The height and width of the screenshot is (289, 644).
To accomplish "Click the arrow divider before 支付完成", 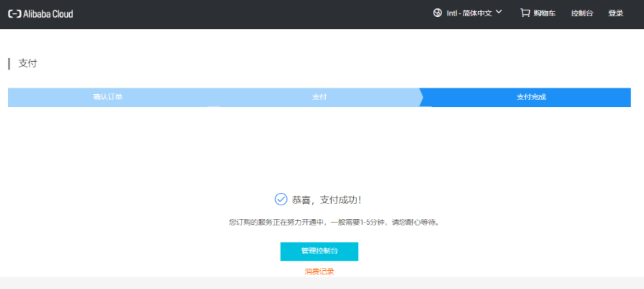I will pos(422,97).
